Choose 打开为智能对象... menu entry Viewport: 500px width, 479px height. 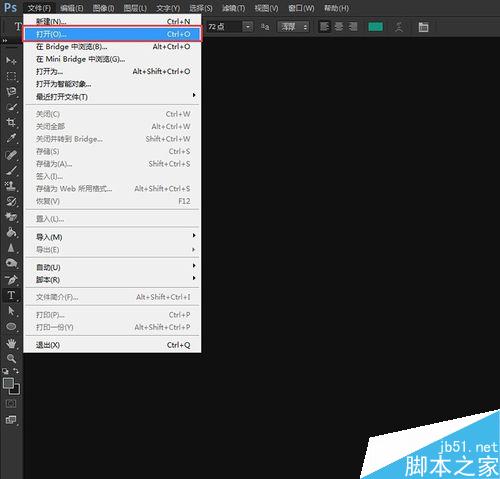112,84
